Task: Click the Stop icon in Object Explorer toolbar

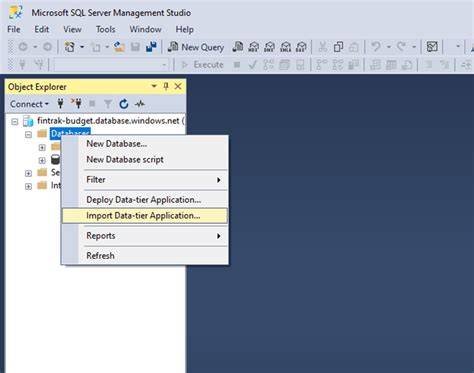Action: point(92,104)
